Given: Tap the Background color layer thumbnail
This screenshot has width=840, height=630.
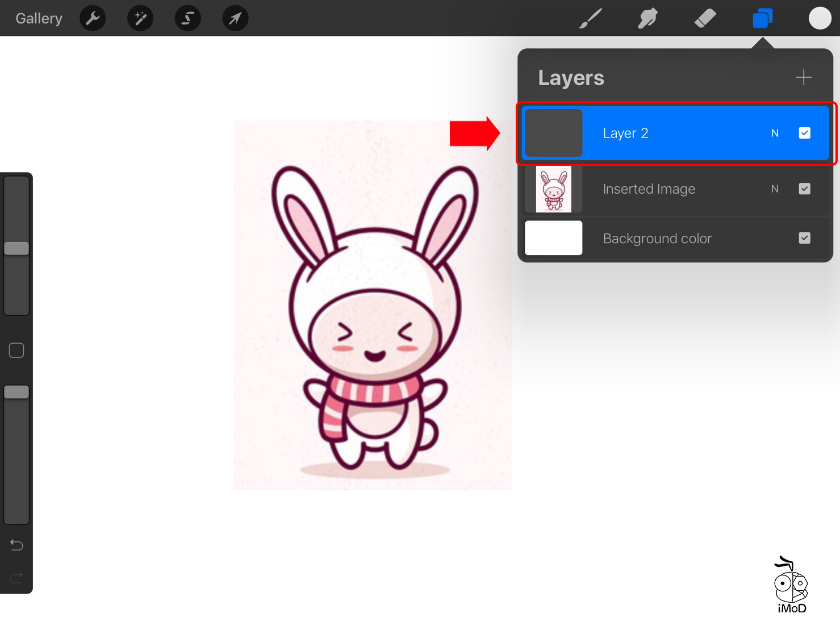Looking at the screenshot, I should [x=553, y=238].
